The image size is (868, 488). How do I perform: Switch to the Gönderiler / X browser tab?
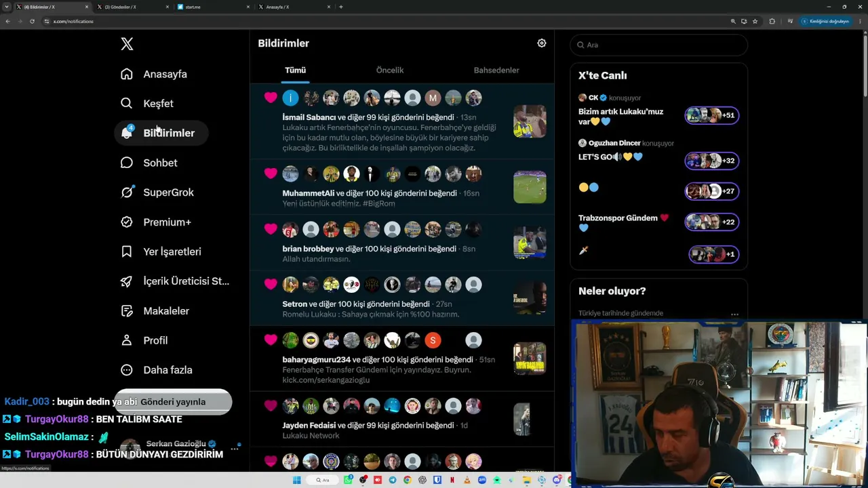(x=131, y=7)
